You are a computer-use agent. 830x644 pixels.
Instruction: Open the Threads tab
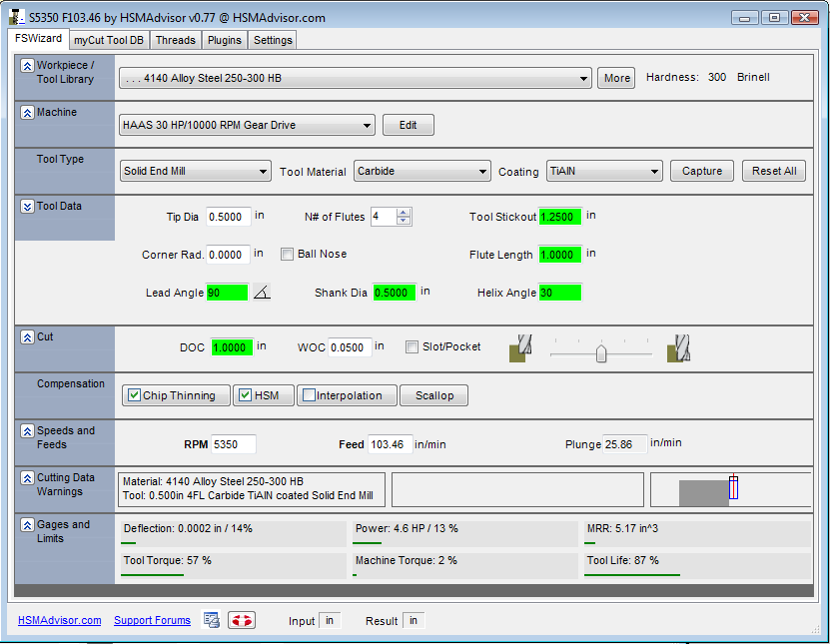(x=175, y=40)
